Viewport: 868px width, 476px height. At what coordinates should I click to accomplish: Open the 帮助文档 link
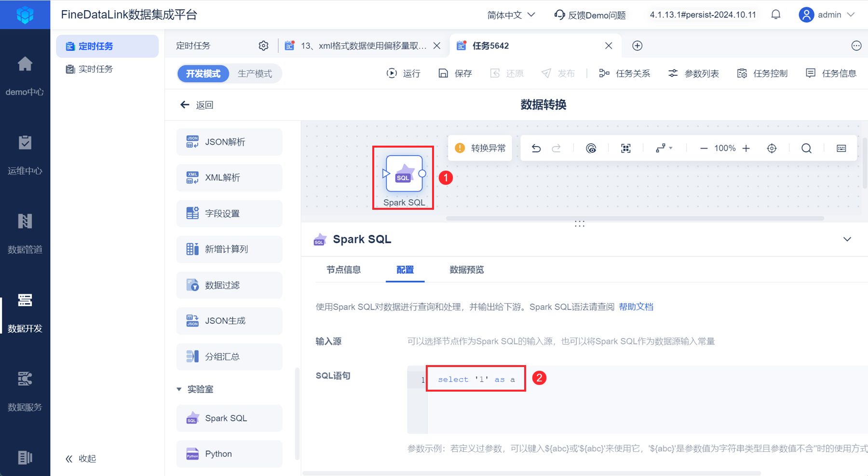click(636, 307)
